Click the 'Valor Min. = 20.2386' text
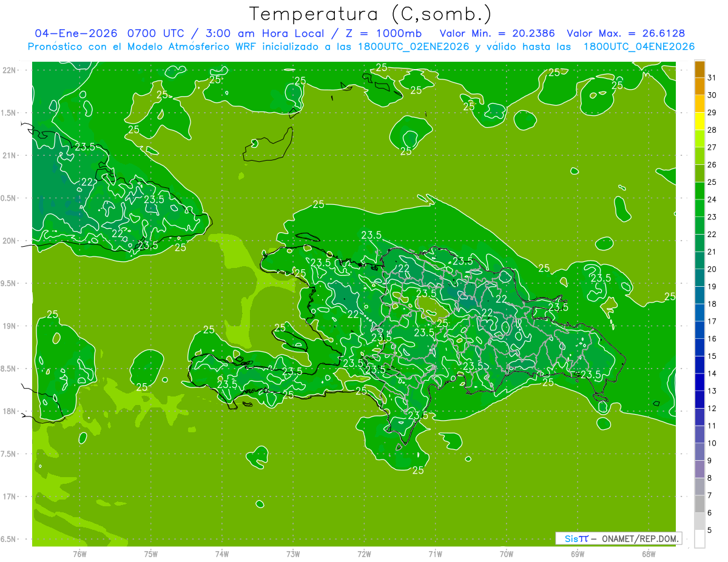This screenshot has height=562, width=728. click(497, 33)
